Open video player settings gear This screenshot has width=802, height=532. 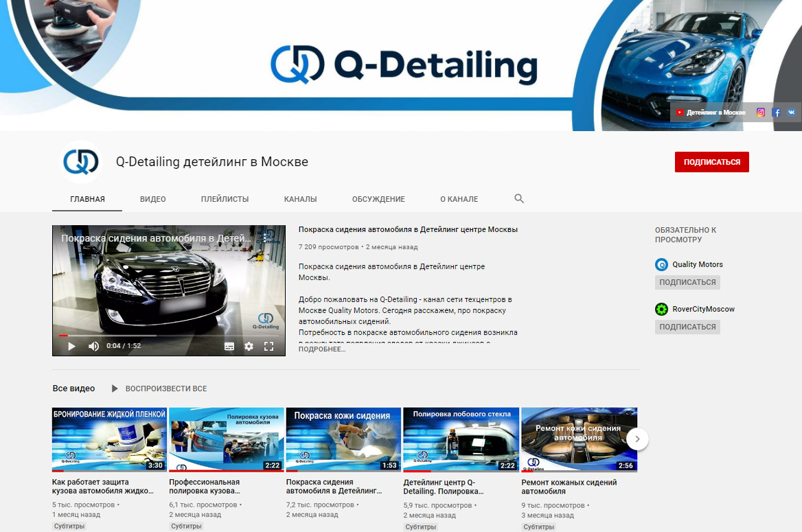[x=249, y=347]
